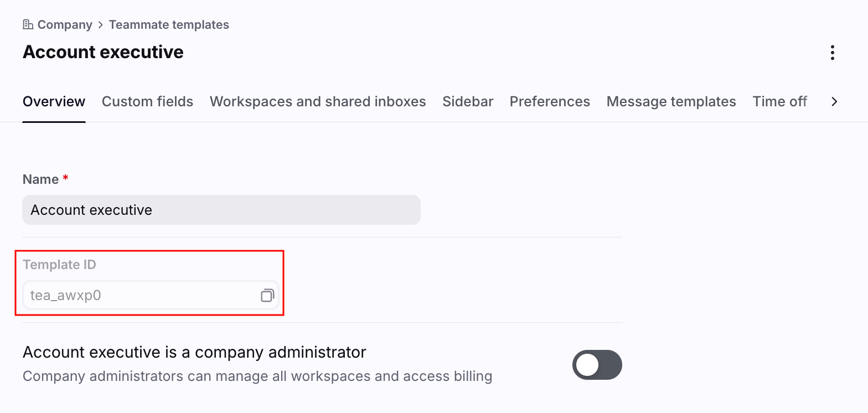Image resolution: width=868 pixels, height=413 pixels.
Task: Go to the Sidebar tab
Action: coord(468,102)
